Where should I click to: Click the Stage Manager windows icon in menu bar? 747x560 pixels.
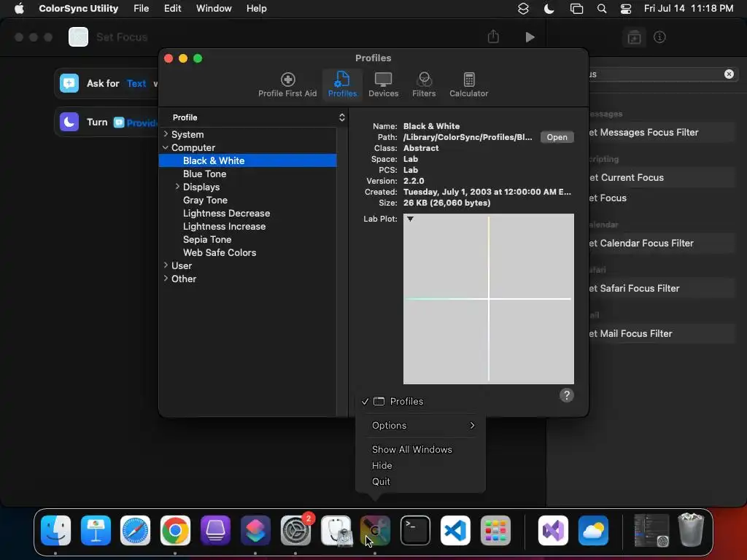(x=576, y=9)
